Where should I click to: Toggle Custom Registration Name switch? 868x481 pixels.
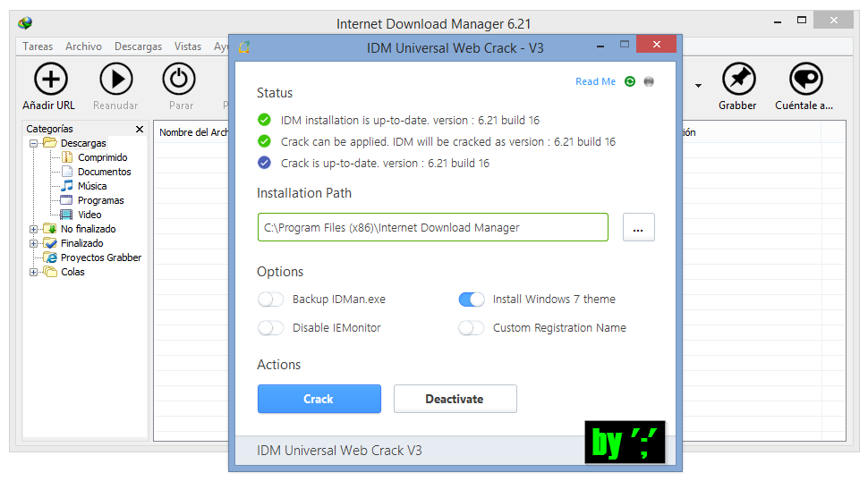(472, 328)
